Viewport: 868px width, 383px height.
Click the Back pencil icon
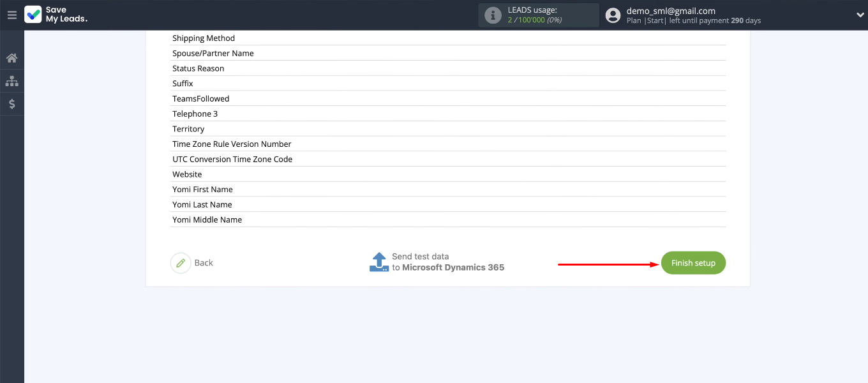pyautogui.click(x=181, y=263)
